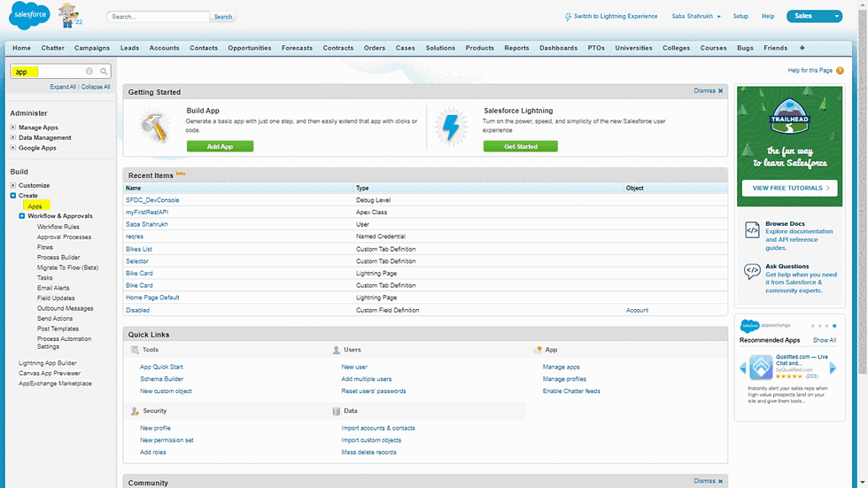Click the Data quick links icon
Image resolution: width=868 pixels, height=488 pixels.
tap(336, 411)
